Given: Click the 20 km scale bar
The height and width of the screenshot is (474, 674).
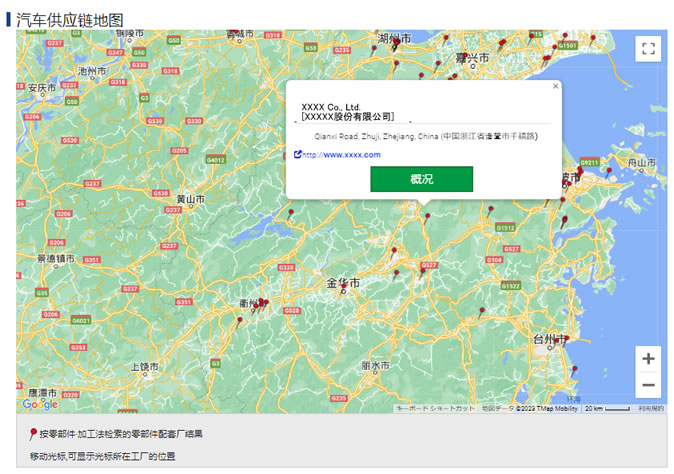Looking at the screenshot, I should [x=607, y=409].
